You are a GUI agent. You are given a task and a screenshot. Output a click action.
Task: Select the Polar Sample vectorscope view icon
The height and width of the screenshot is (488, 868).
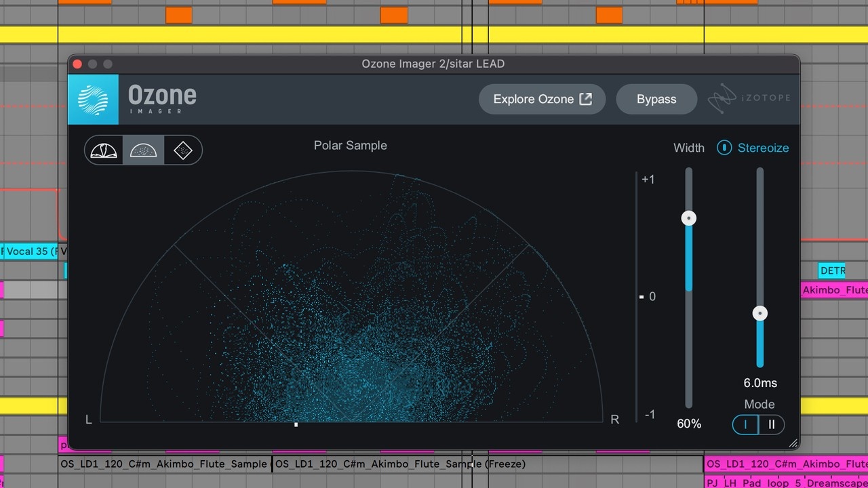(x=143, y=150)
